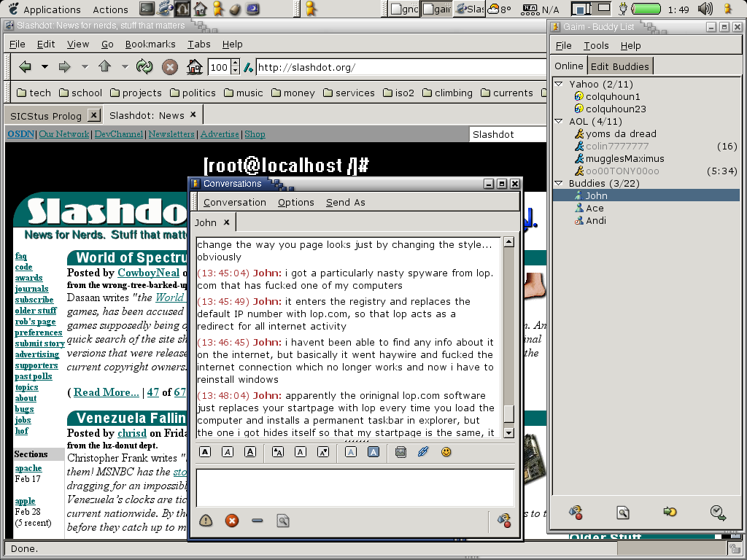747x560 pixels.
Task: Click the CowboyNeal author link
Action: 149,273
